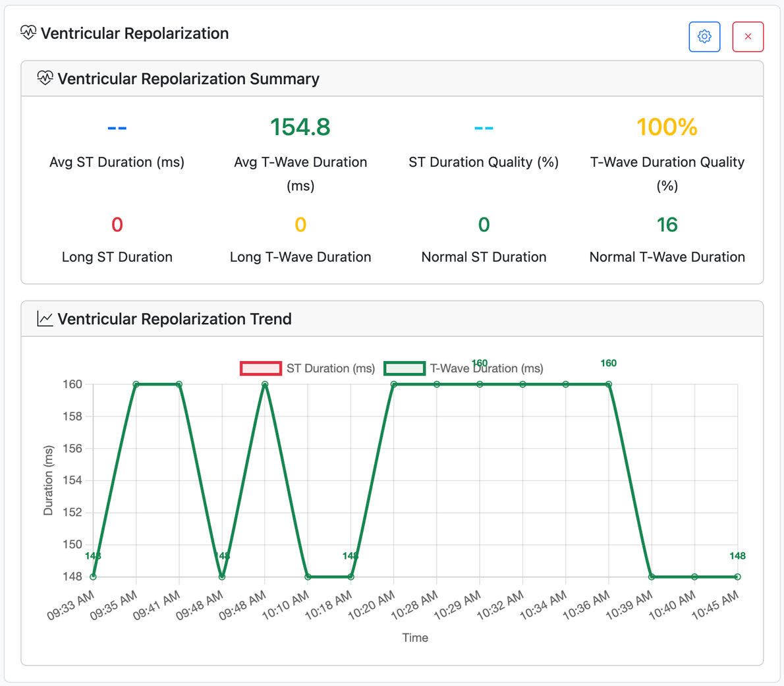Select the value 16 above Normal T-Wave Duration
The image size is (784, 686).
point(667,225)
